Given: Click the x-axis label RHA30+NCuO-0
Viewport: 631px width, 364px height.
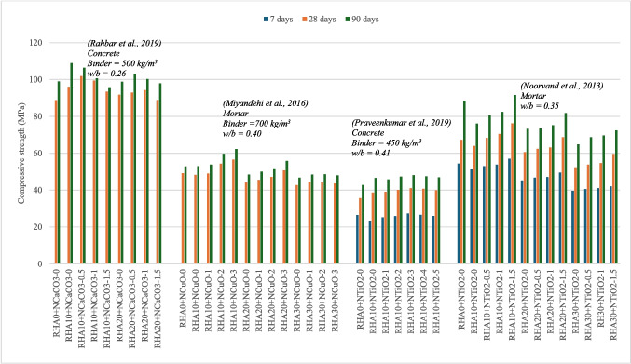Looking at the screenshot, I should (x=297, y=300).
